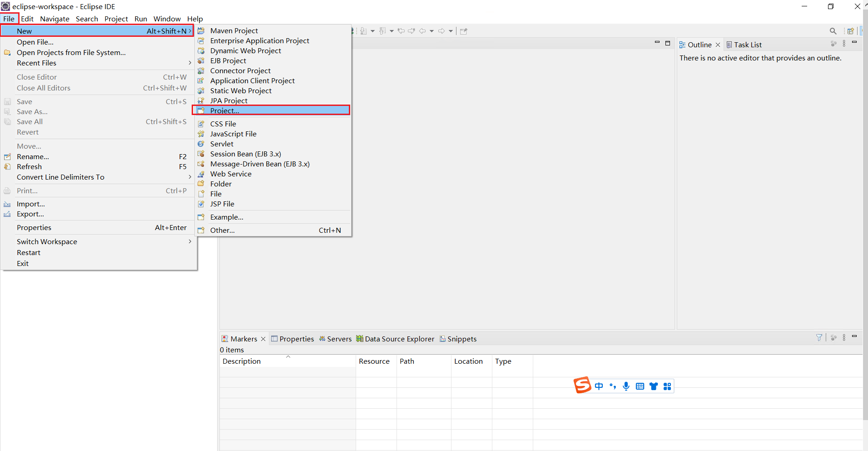
Task: Open the Previous Annotation dropdown arrow
Action: (392, 31)
